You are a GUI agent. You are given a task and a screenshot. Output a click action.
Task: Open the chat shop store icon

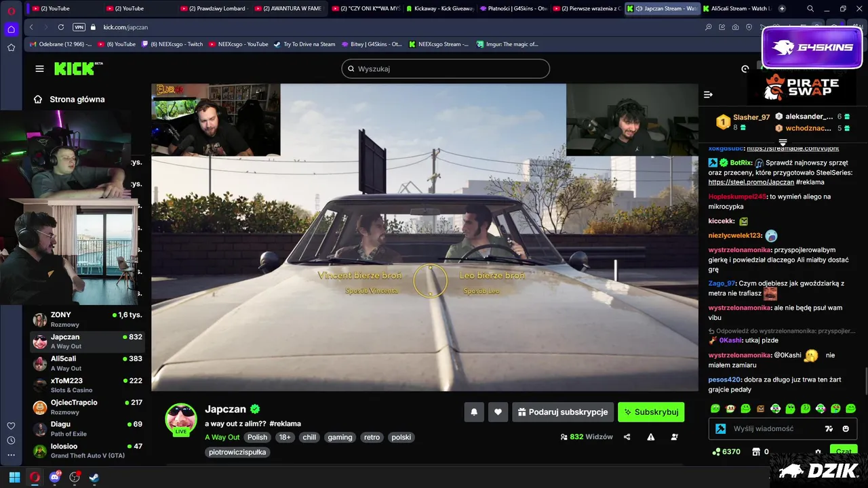tap(756, 451)
